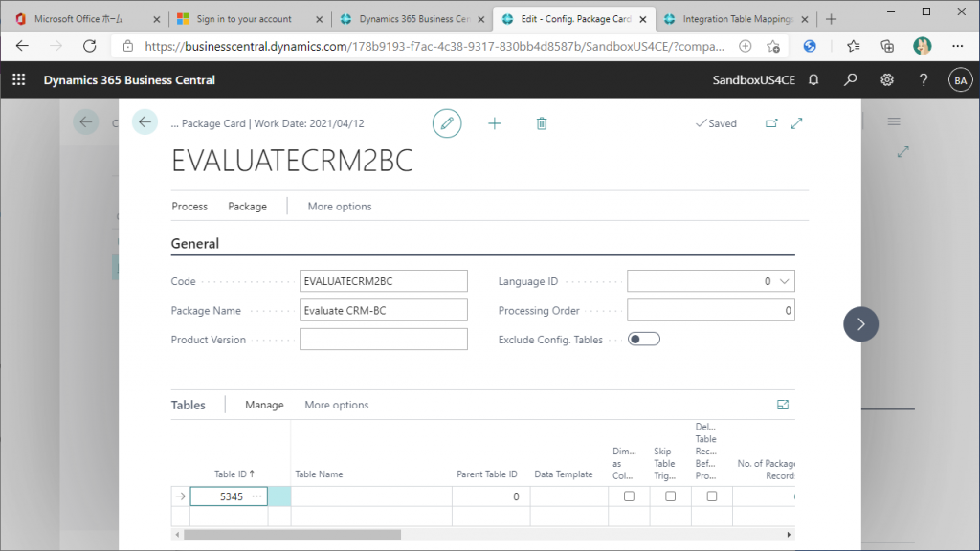Close the Edit - Config. Package Card tab

(642, 19)
